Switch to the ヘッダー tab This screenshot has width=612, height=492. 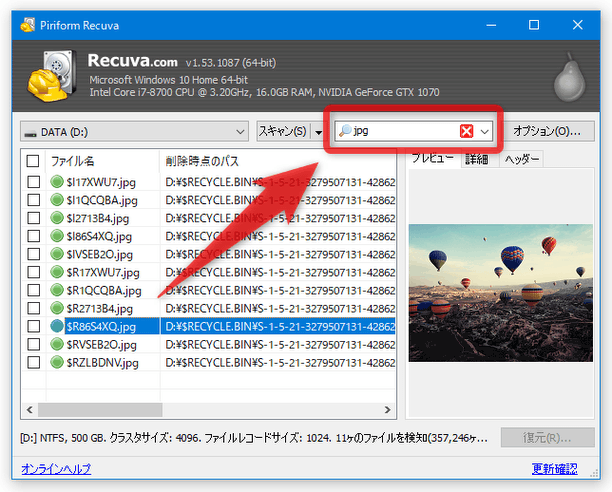click(x=522, y=159)
